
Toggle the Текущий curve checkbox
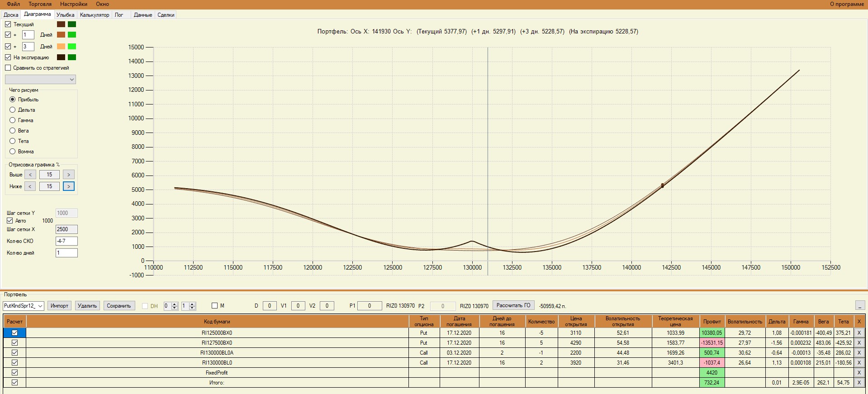8,24
